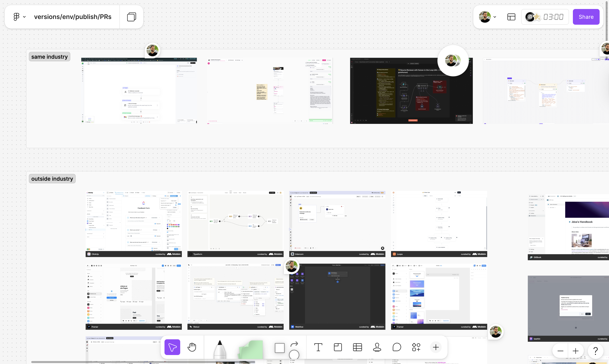The height and width of the screenshot is (364, 609).
Task: Select the Section tool
Action: (338, 347)
